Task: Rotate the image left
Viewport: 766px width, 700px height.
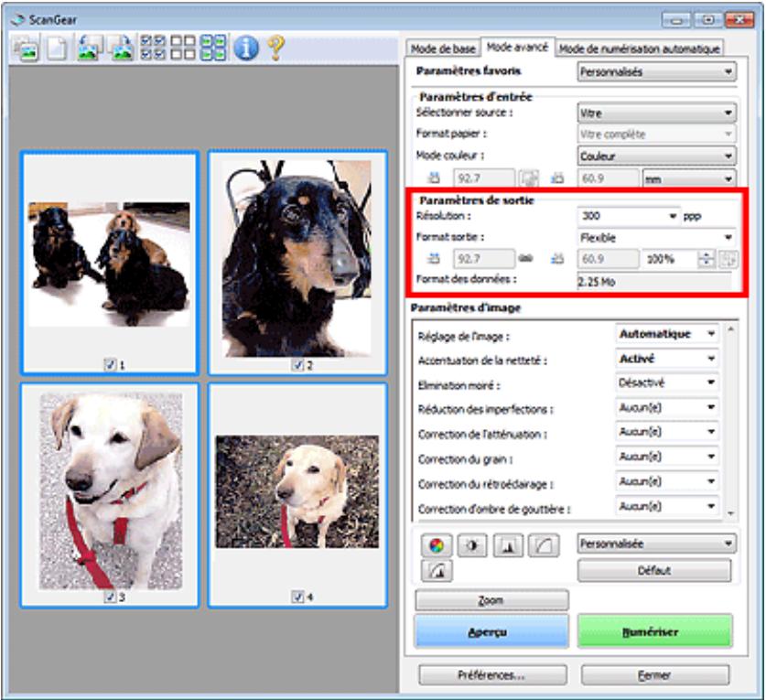Action: [90, 48]
